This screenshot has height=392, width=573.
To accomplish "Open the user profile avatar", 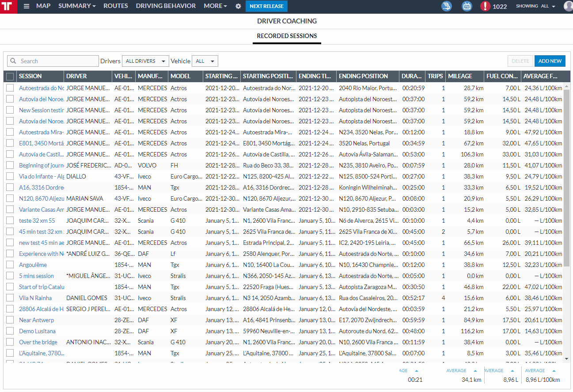I will [x=568, y=6].
